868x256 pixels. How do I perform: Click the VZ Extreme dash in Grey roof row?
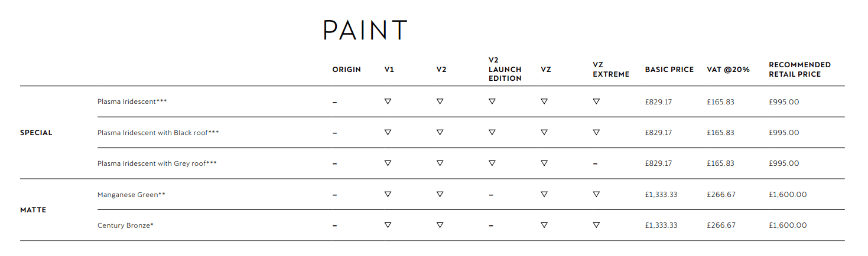(x=595, y=164)
